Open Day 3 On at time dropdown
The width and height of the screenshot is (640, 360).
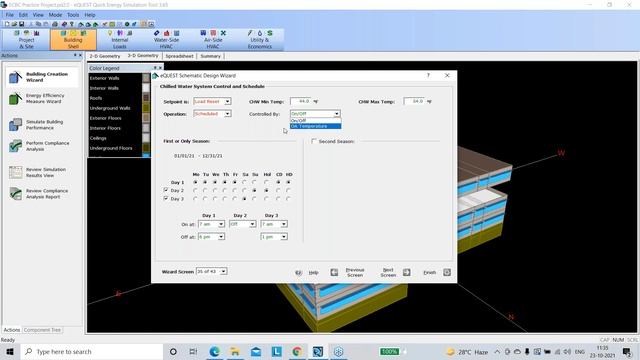284,224
